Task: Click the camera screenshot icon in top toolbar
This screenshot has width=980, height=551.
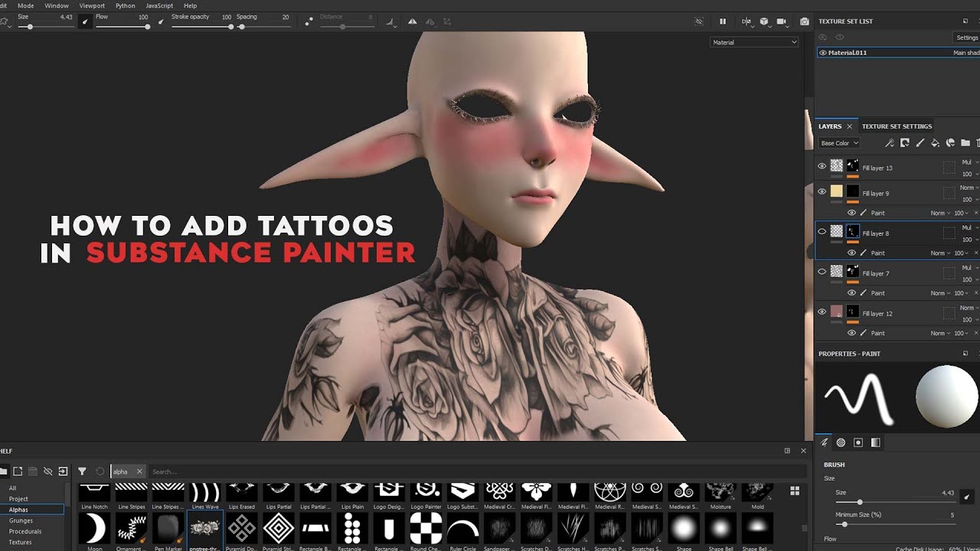Action: (x=804, y=21)
